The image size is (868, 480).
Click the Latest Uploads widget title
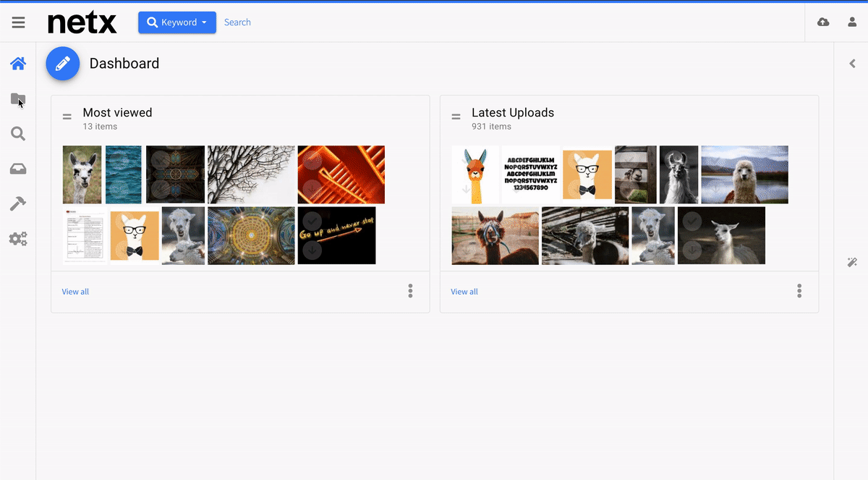(x=513, y=112)
